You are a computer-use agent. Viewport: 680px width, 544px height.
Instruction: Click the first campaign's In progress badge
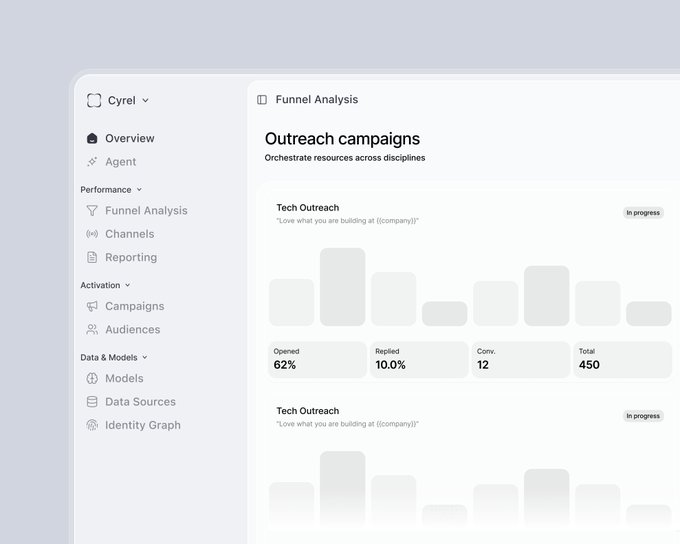[x=643, y=213]
